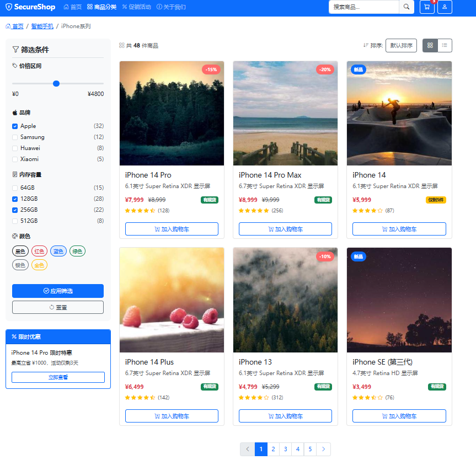Open 首页 in the top navigation
Screen dimensions: 476x465
point(73,7)
